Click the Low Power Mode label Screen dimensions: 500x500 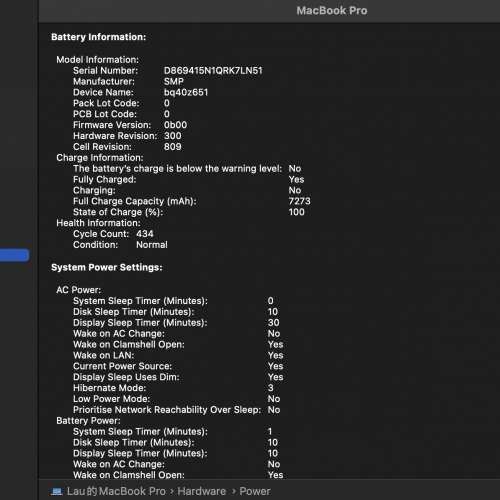pos(111,399)
